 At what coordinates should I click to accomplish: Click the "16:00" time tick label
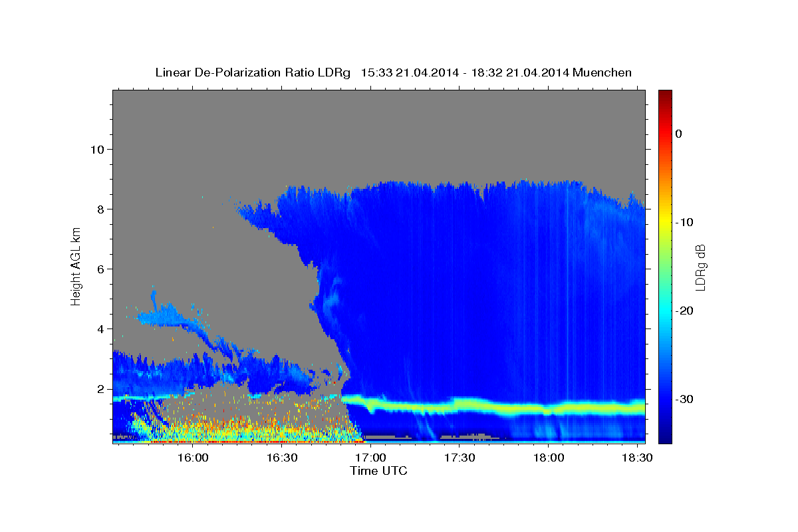[x=193, y=458]
